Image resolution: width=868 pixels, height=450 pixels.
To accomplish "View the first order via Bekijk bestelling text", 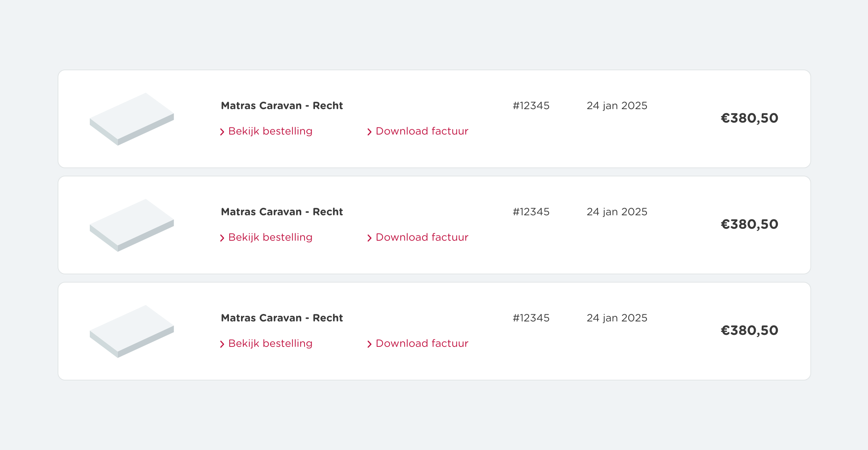I will click(x=270, y=131).
